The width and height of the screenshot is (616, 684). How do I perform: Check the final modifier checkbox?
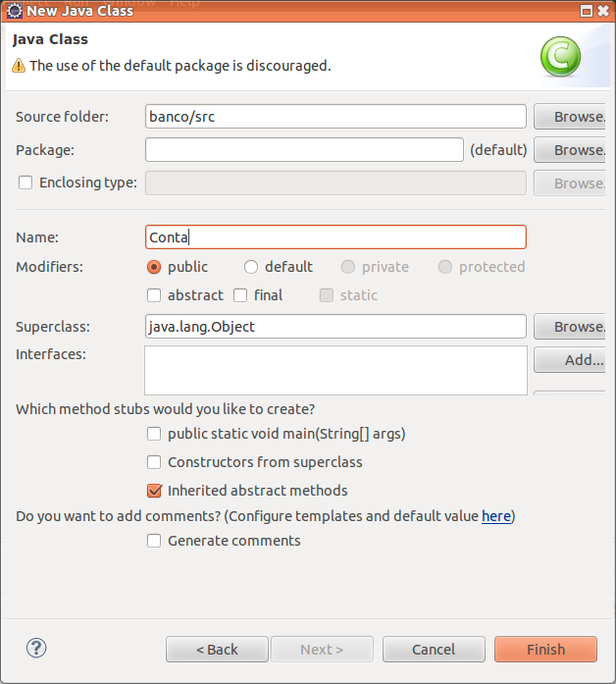coord(240,295)
